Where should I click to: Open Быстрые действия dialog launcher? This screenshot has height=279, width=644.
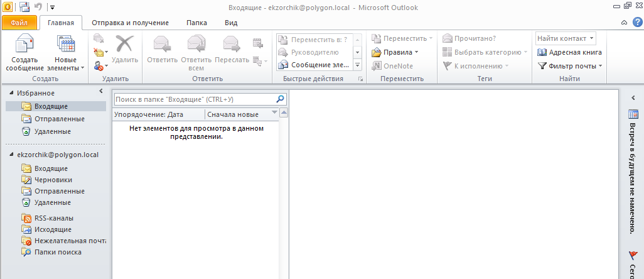click(361, 79)
